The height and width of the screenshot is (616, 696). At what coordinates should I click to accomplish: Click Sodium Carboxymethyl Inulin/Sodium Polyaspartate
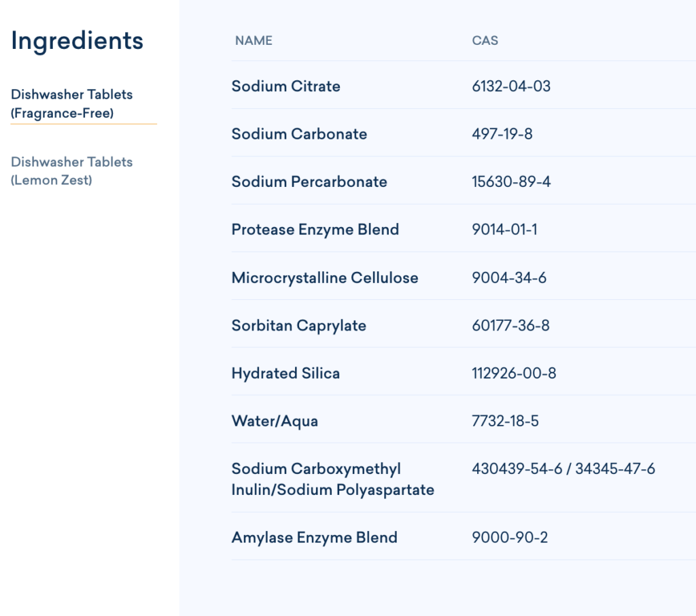[x=332, y=479]
